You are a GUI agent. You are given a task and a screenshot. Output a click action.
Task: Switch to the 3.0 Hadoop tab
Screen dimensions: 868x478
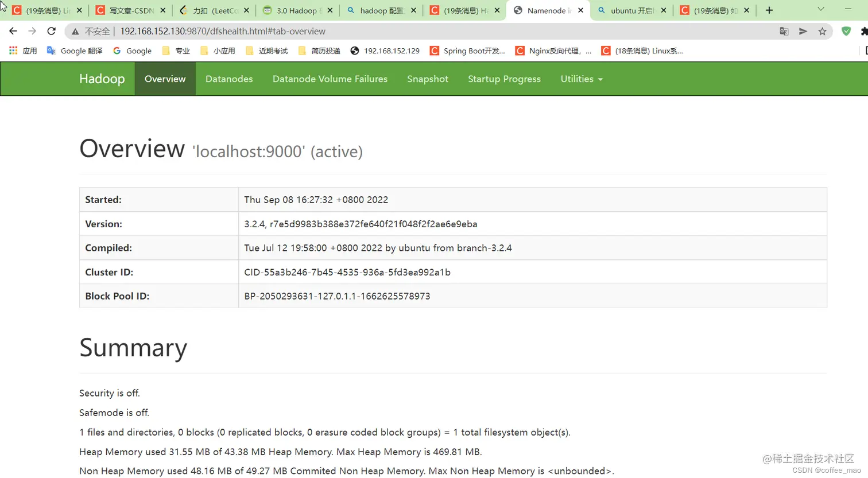click(298, 10)
